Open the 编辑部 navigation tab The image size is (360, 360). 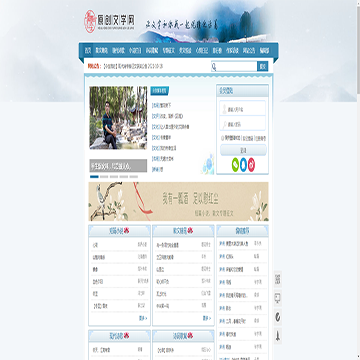pyautogui.click(x=264, y=51)
